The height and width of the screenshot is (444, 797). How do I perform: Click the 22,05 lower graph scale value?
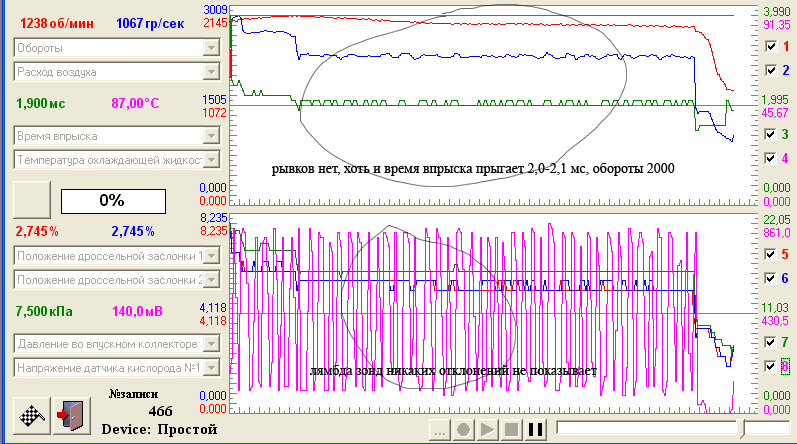click(777, 219)
